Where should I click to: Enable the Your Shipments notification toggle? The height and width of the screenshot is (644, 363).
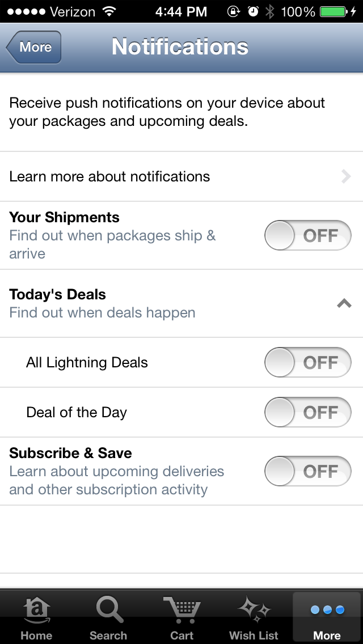click(x=307, y=235)
